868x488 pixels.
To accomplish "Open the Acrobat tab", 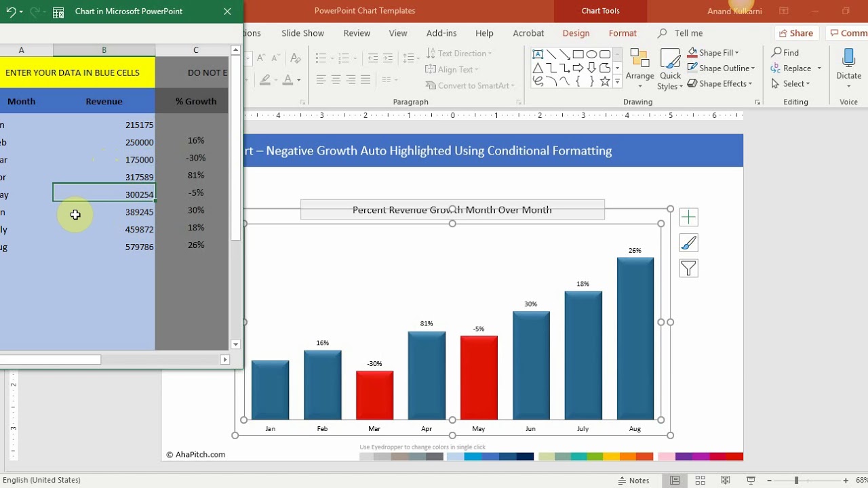I will pyautogui.click(x=528, y=33).
